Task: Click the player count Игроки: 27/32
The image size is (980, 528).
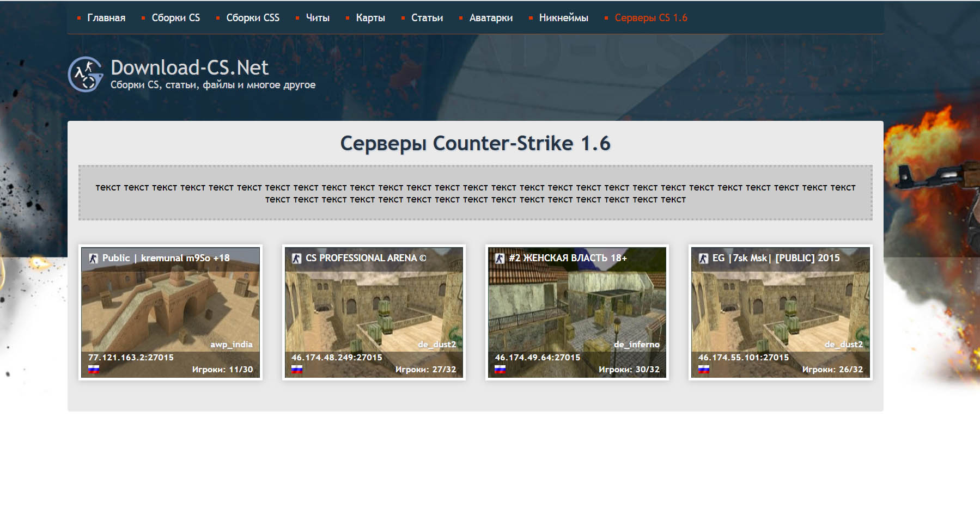Action: (x=425, y=370)
